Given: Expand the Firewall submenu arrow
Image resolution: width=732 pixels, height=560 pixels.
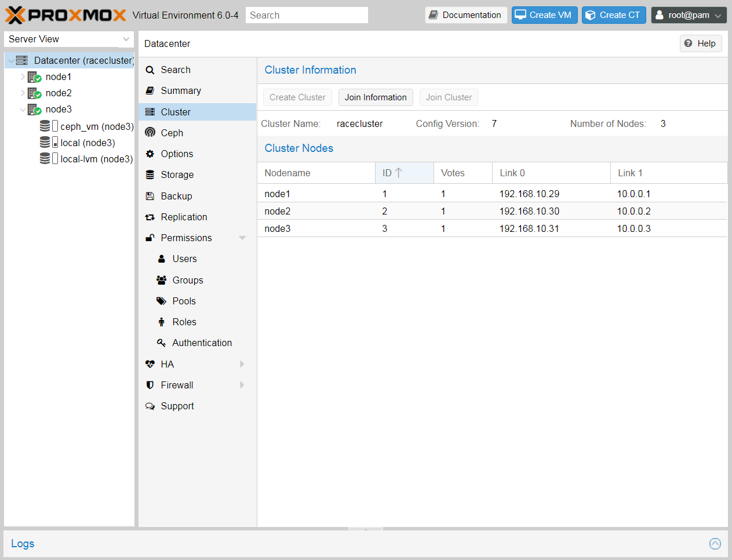Looking at the screenshot, I should (242, 385).
